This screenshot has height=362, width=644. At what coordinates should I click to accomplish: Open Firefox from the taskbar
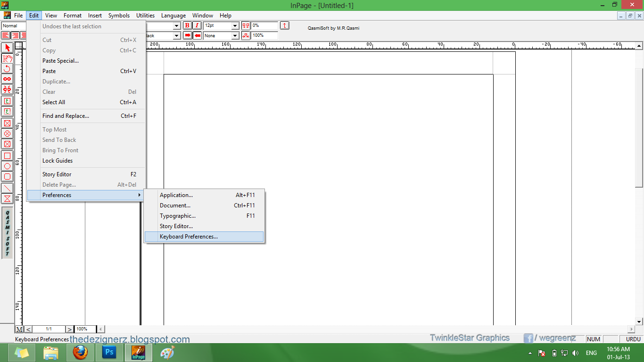tap(80, 353)
